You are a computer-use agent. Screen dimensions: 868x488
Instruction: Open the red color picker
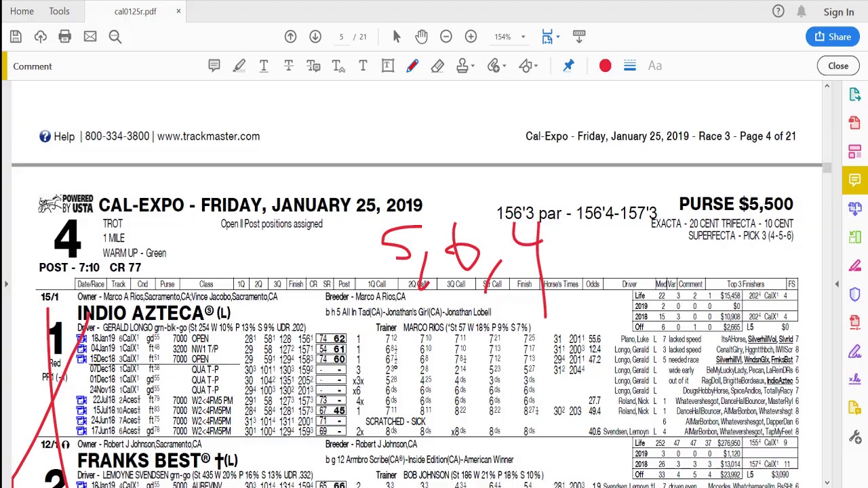point(605,66)
